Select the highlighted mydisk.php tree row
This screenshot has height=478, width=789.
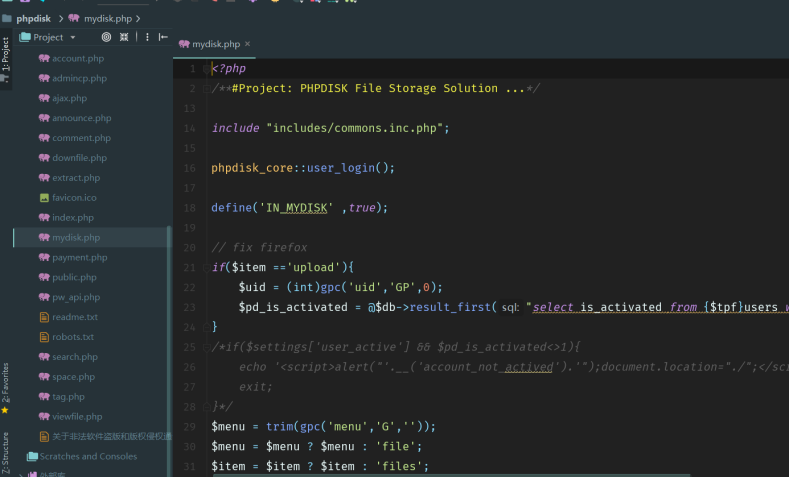pyautogui.click(x=92, y=237)
